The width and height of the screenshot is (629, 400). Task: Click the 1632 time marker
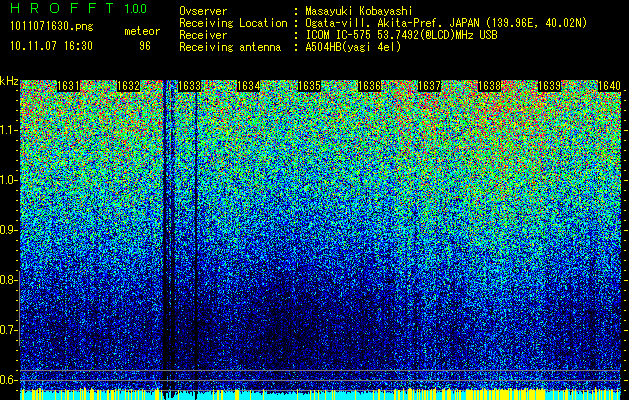click(x=128, y=86)
